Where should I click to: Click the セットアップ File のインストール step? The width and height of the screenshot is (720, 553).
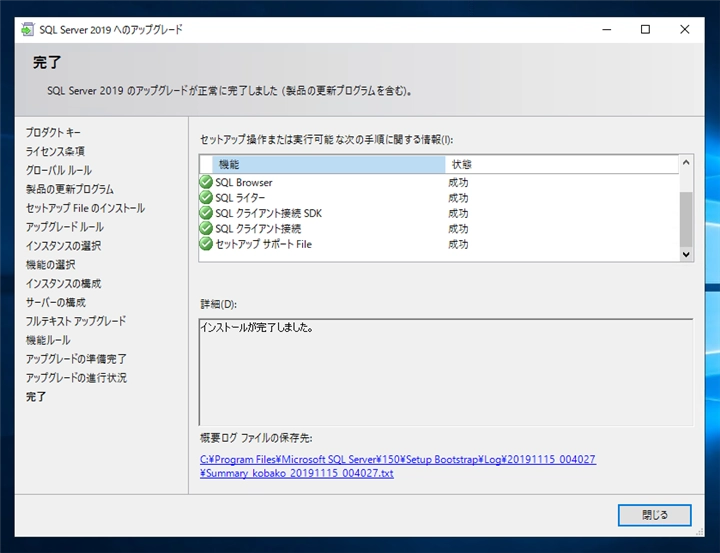(85, 208)
